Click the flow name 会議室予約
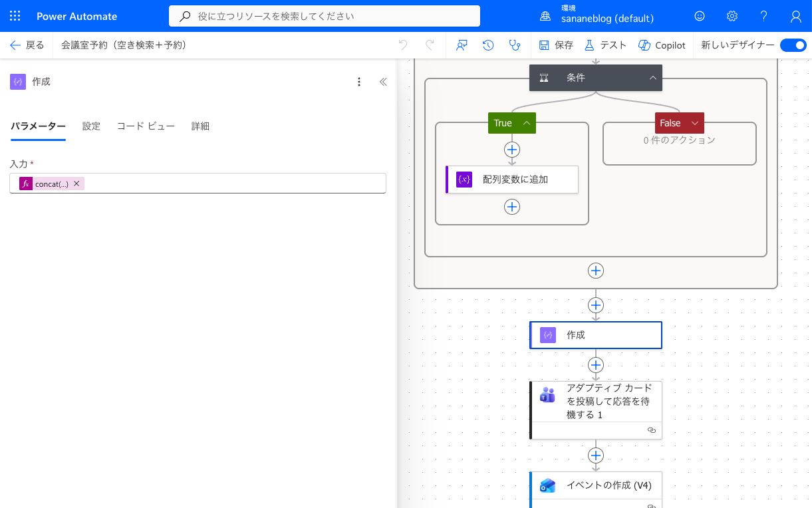Image resolution: width=812 pixels, height=508 pixels. pyautogui.click(x=124, y=45)
